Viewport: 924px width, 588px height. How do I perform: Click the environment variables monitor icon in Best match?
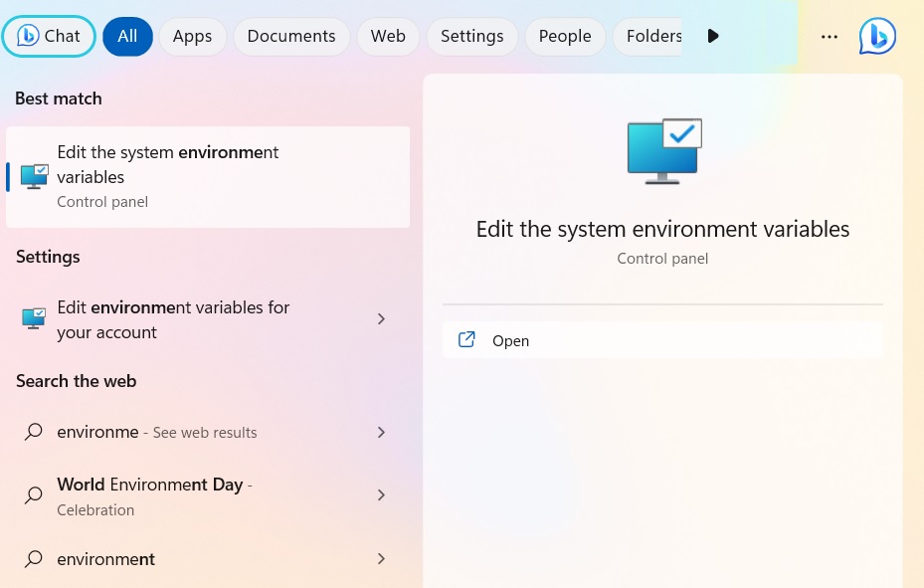point(33,176)
